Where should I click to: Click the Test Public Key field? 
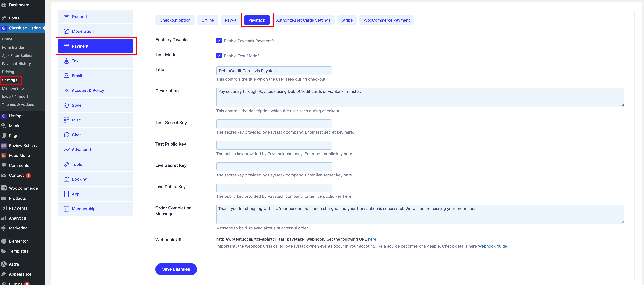coord(274,145)
